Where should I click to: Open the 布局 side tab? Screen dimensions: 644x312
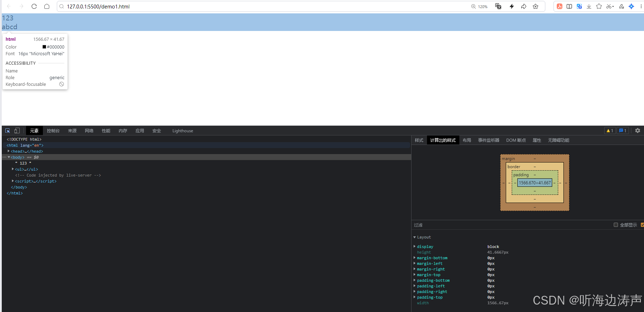pos(467,140)
